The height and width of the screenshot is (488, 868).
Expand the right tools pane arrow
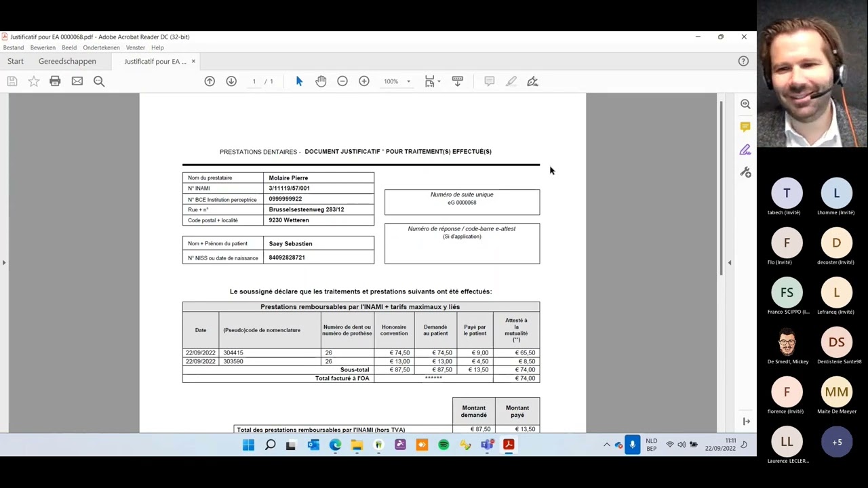click(730, 262)
